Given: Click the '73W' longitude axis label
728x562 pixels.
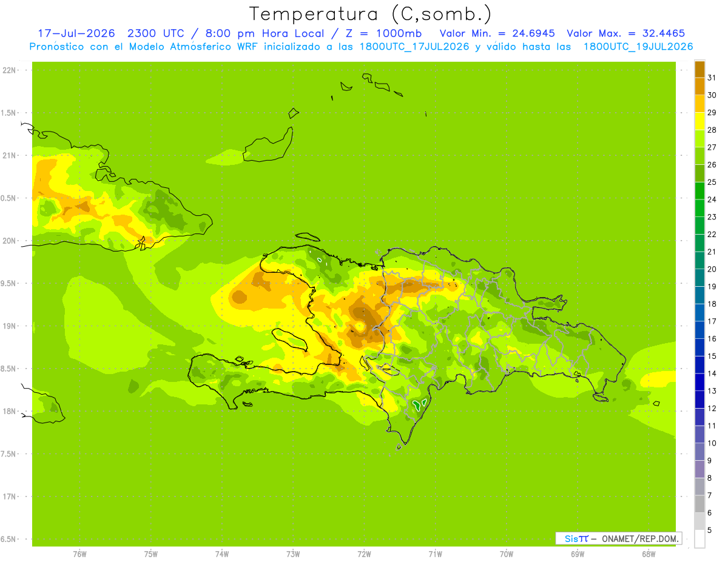Looking at the screenshot, I should pyautogui.click(x=293, y=554).
